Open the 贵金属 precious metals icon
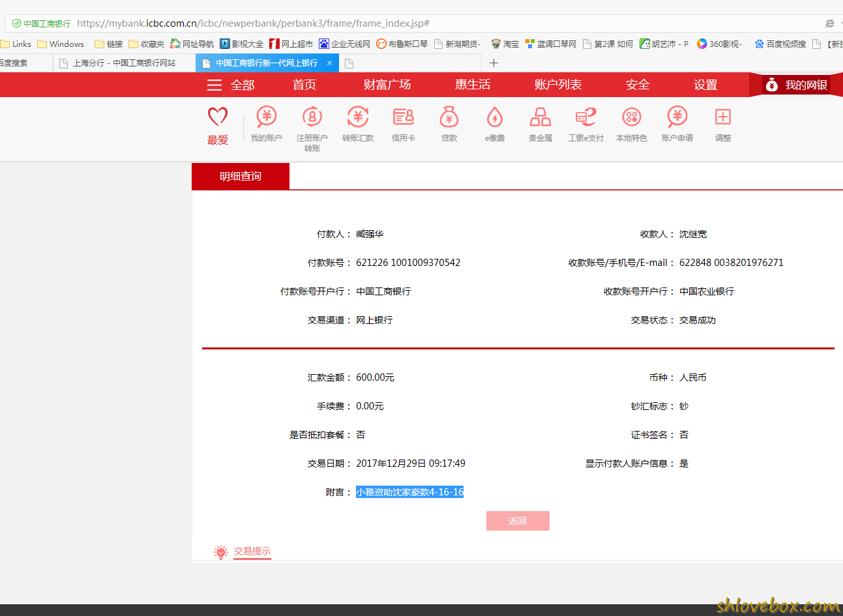The height and width of the screenshot is (616, 843). 540,117
